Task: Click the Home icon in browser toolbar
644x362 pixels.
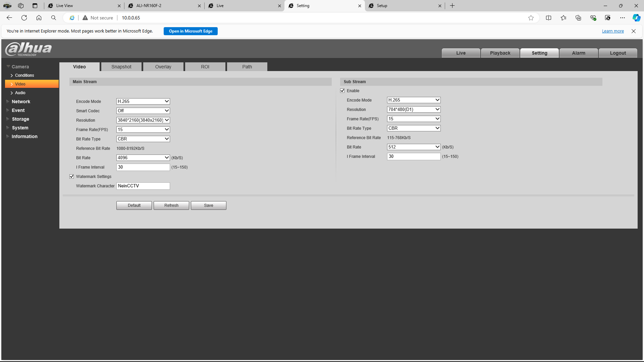Action: click(39, 18)
